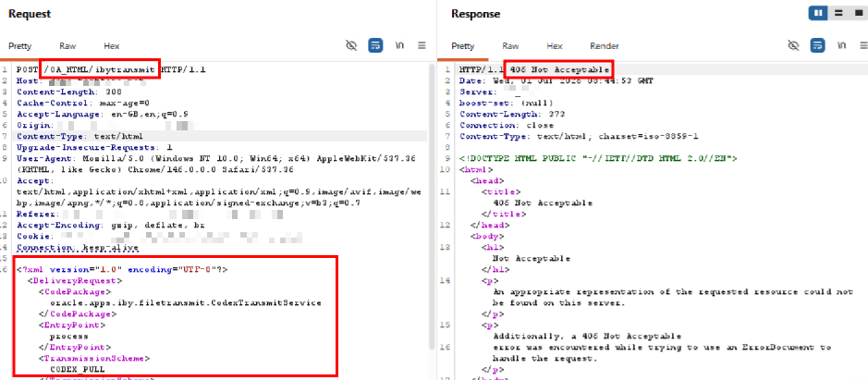Click the HTTP/1.1 406 status line
Screen dimensions: 868x380
click(534, 69)
